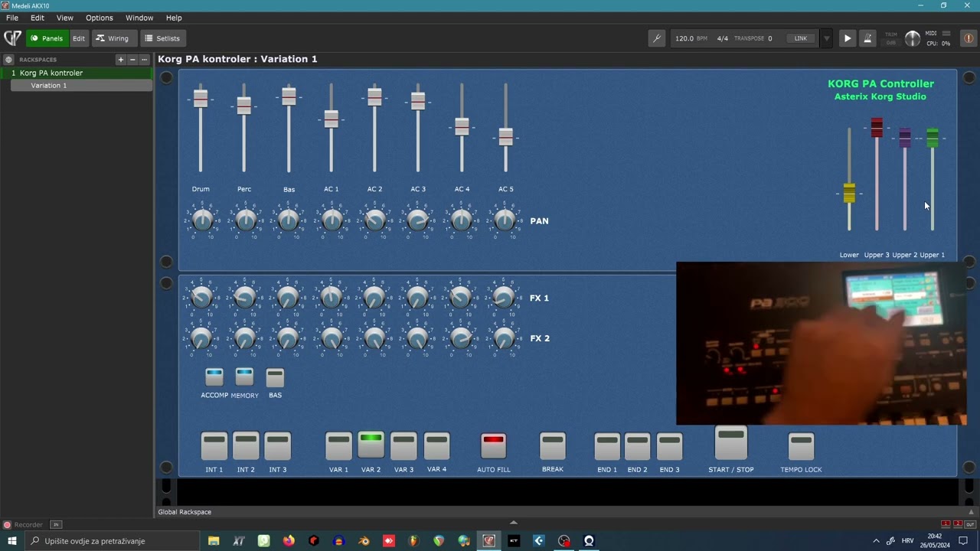
Task: Open the wrench tuner icon
Action: (656, 38)
